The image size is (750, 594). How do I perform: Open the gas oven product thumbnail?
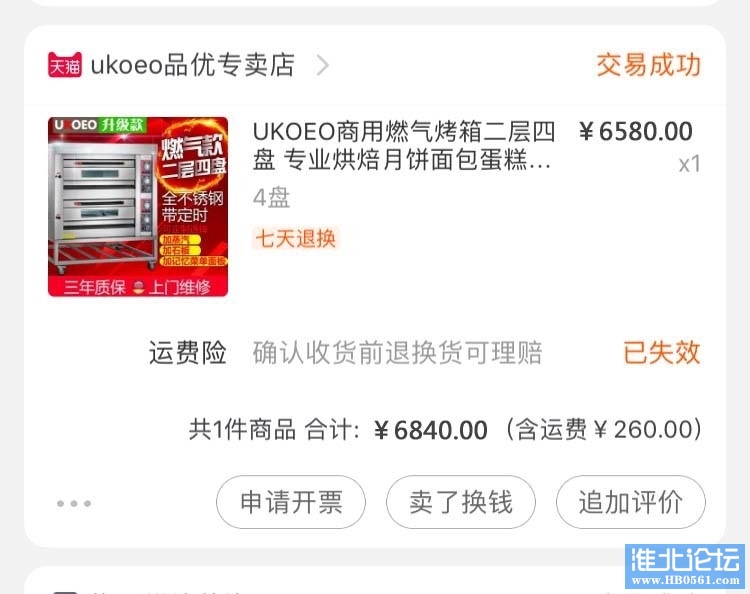tap(138, 207)
